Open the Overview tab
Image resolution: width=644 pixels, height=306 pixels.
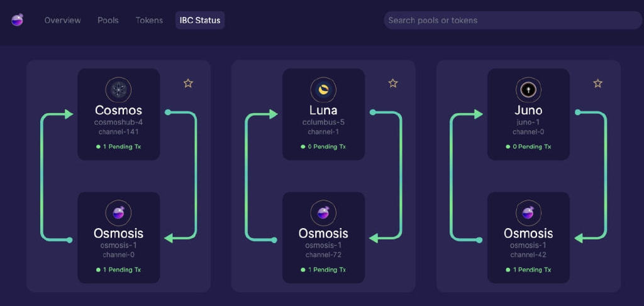tap(62, 20)
